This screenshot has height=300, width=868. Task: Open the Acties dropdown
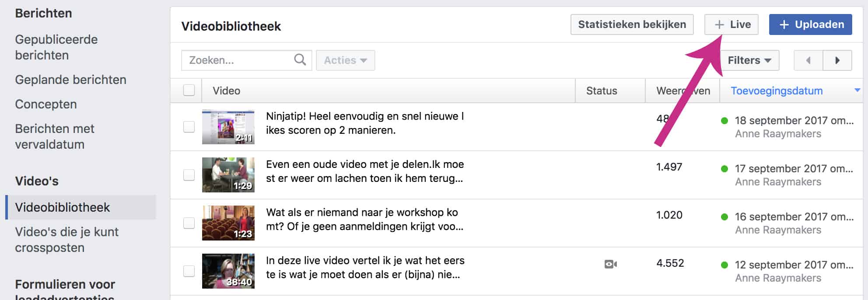coord(345,60)
